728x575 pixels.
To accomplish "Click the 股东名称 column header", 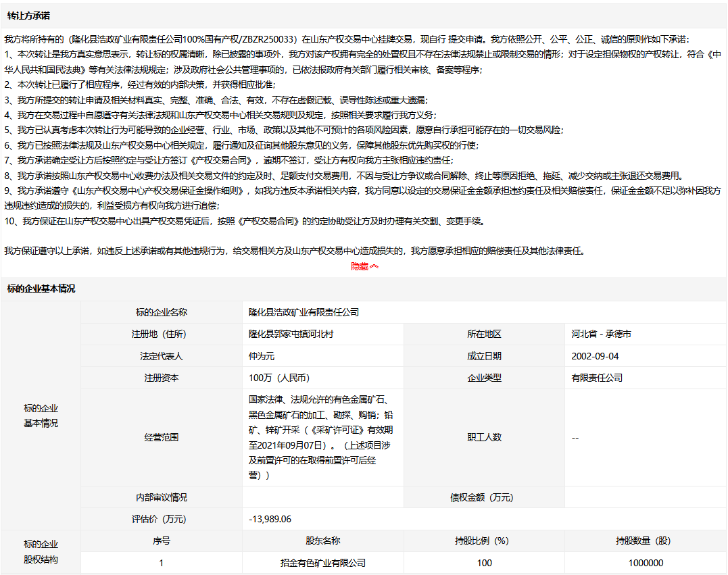I will (322, 541).
